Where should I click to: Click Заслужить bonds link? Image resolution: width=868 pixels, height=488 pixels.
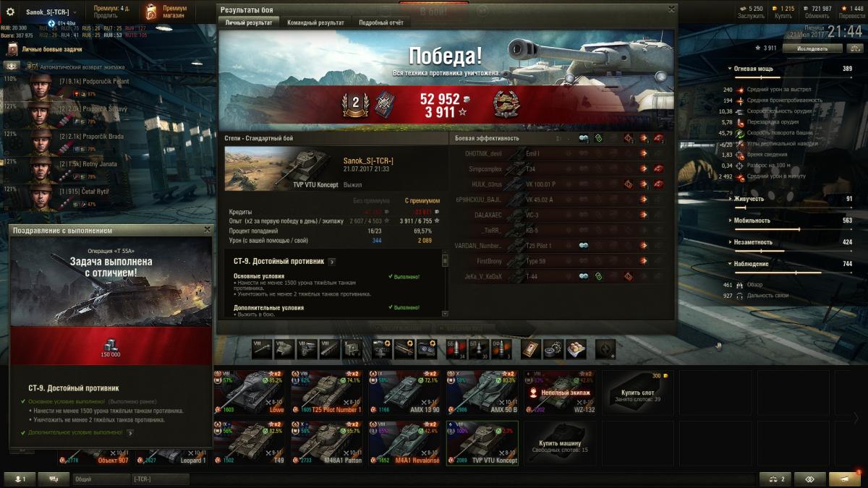[x=751, y=16]
